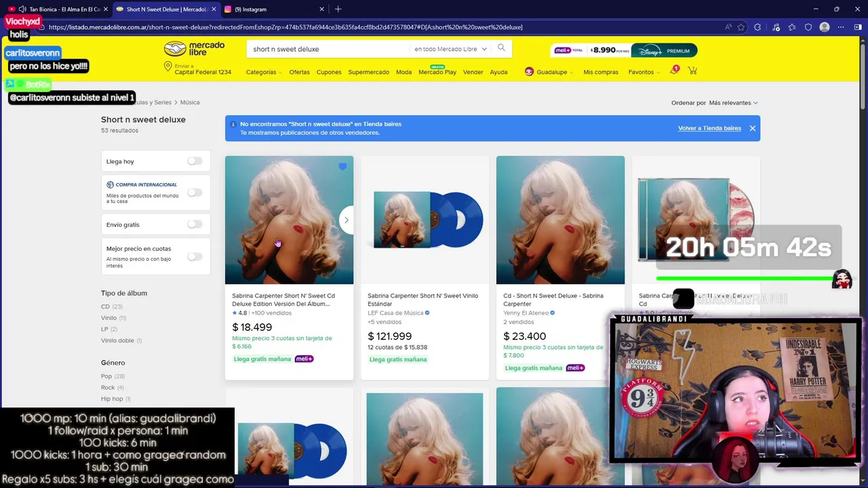868x488 pixels.
Task: Click the search magnifier icon
Action: coord(501,48)
